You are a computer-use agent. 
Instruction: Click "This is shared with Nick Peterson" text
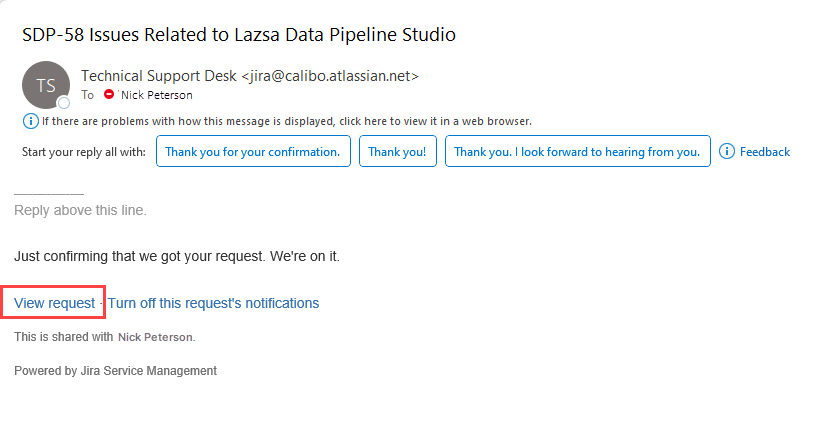[x=105, y=337]
